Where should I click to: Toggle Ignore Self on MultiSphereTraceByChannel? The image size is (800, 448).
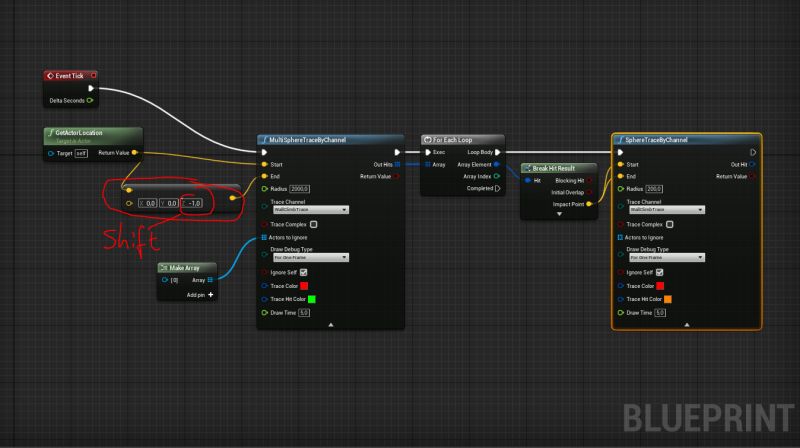point(304,272)
